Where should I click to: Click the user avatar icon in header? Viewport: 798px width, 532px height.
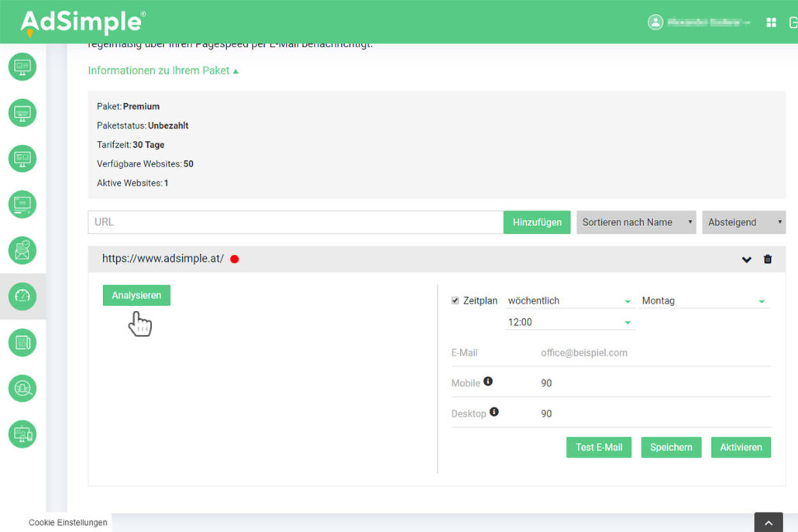click(655, 22)
